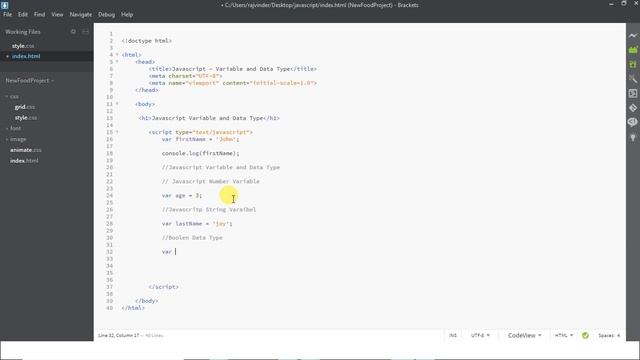Click line number 24 in the gutter
This screenshot has height=360, width=640.
(109, 196)
